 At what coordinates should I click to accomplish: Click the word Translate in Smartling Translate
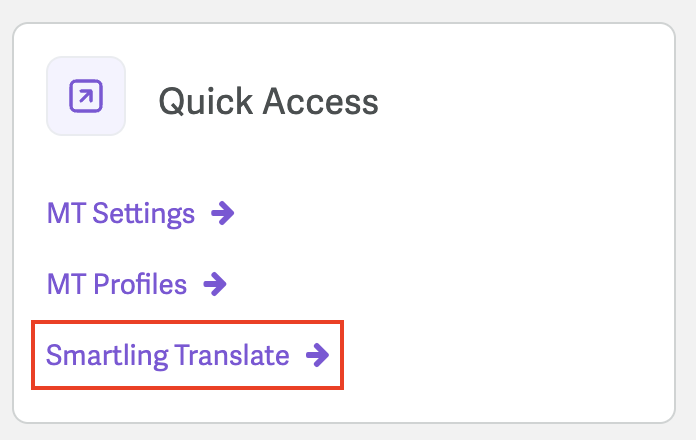pos(232,355)
